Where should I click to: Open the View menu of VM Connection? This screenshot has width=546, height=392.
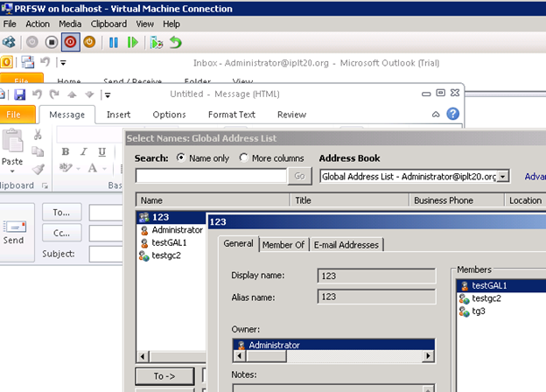[145, 24]
